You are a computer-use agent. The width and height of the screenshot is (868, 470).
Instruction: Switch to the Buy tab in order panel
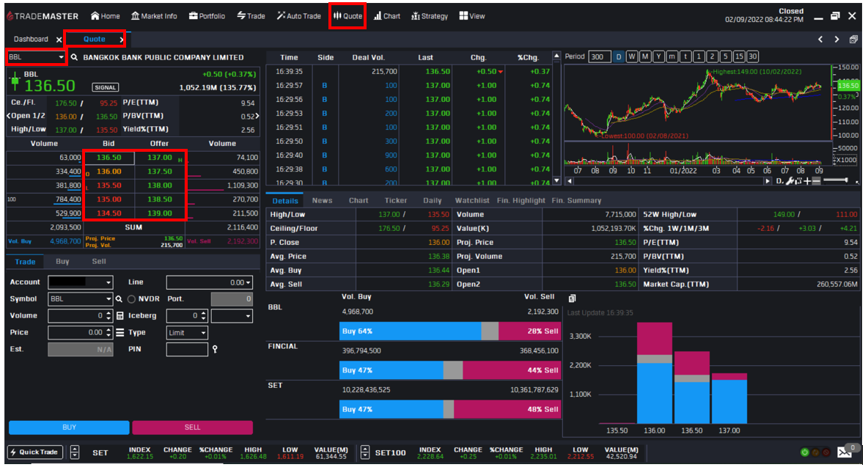[62, 261]
